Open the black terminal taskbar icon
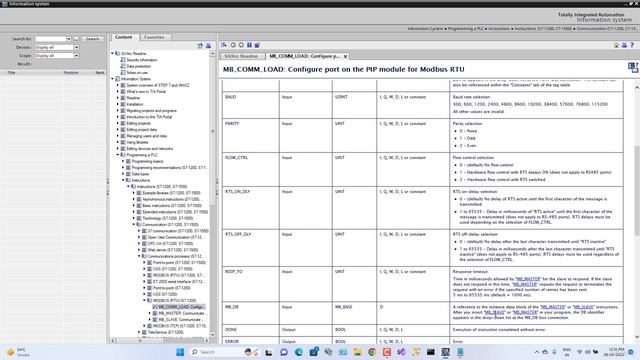Image resolution: width=640 pixels, height=360 pixels. [x=431, y=352]
